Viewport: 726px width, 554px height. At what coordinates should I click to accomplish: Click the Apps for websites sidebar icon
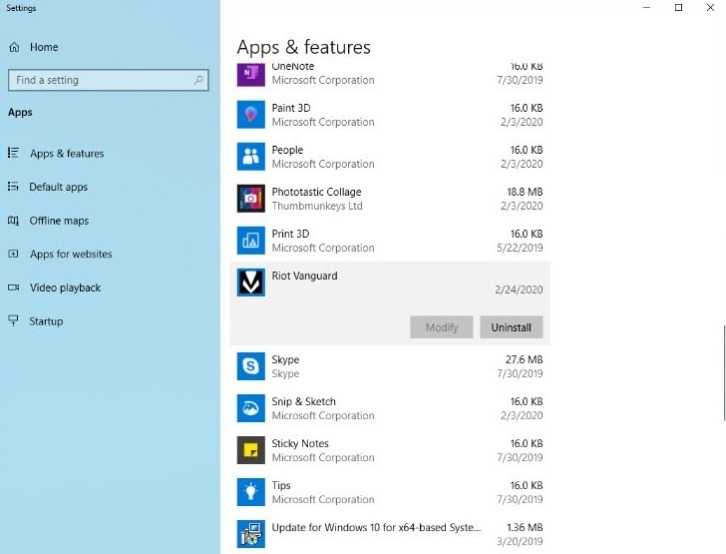tap(13, 254)
